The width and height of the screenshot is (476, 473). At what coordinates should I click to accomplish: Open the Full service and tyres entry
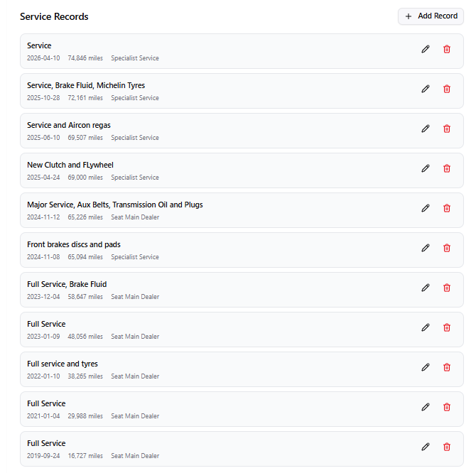coord(242,369)
